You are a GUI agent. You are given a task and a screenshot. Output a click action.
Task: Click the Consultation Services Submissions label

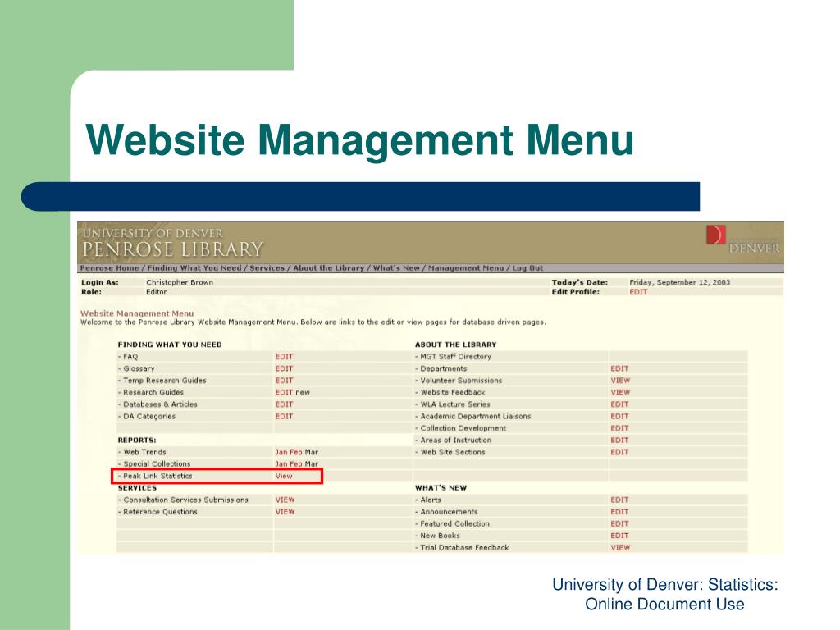[186, 500]
